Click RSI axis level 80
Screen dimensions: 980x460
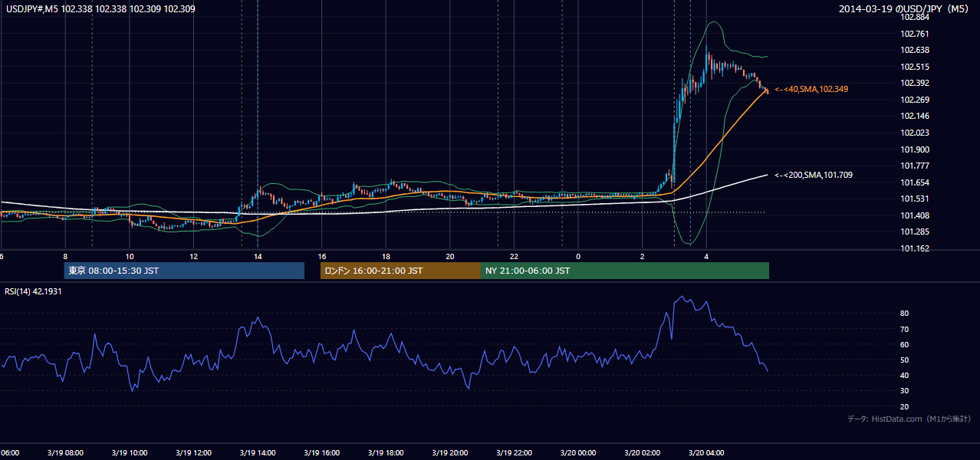pyautogui.click(x=905, y=314)
